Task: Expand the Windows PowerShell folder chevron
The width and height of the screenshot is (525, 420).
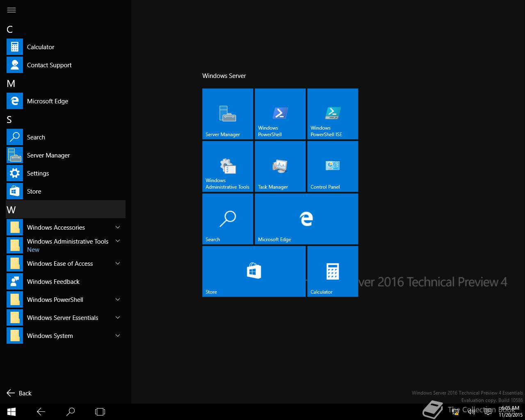Action: pyautogui.click(x=118, y=299)
